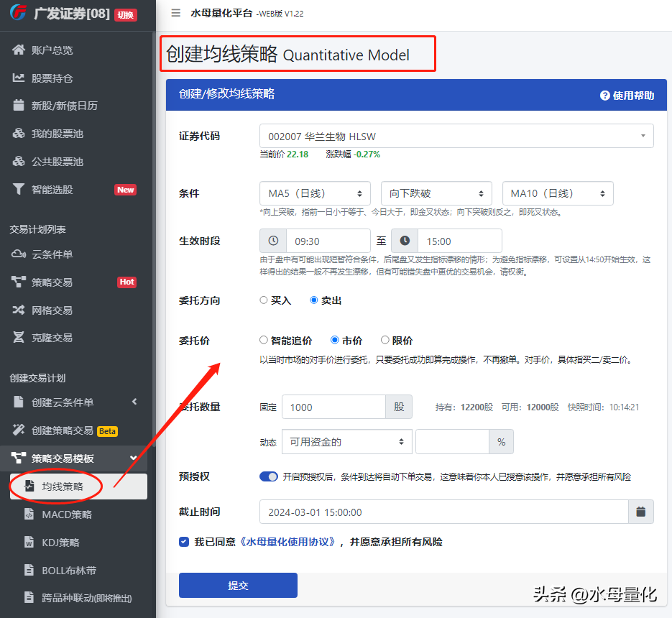Click the calendar icon beside 截止时间 field
The width and height of the screenshot is (672, 618).
tap(640, 512)
